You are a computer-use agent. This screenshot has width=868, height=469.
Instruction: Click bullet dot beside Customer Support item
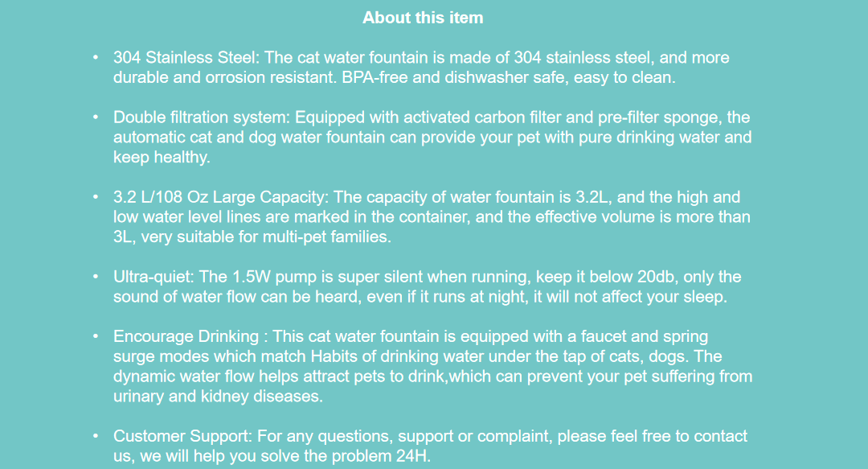[x=96, y=436]
